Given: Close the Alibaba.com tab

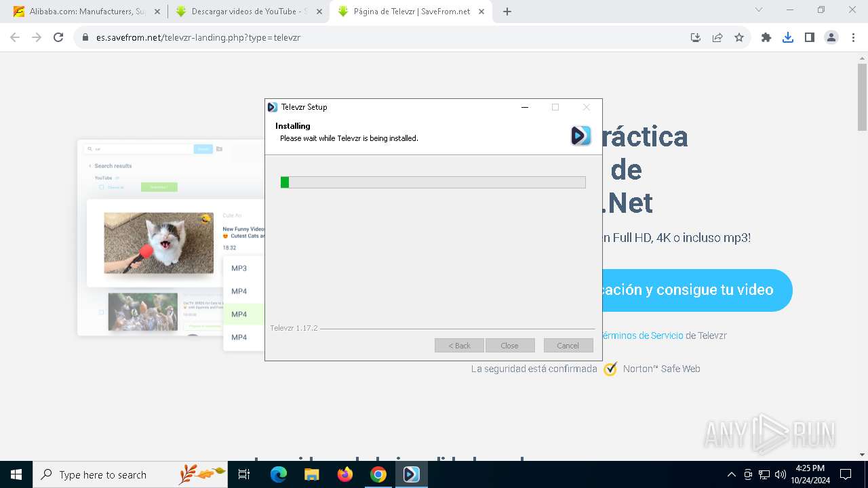Looking at the screenshot, I should click(157, 12).
